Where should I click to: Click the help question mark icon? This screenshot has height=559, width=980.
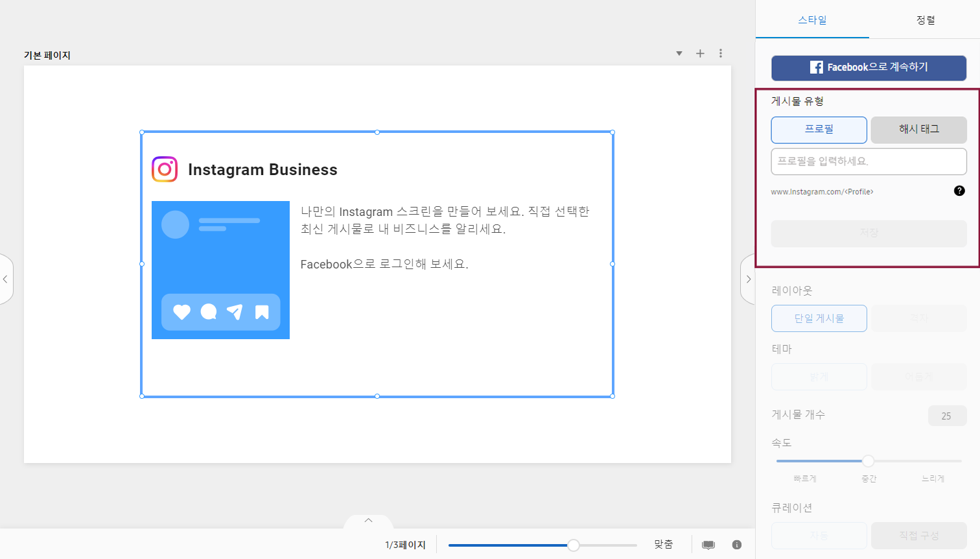pos(959,191)
